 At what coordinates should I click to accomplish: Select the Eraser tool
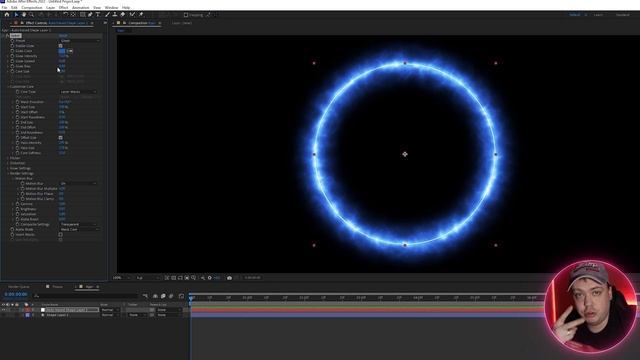point(122,15)
